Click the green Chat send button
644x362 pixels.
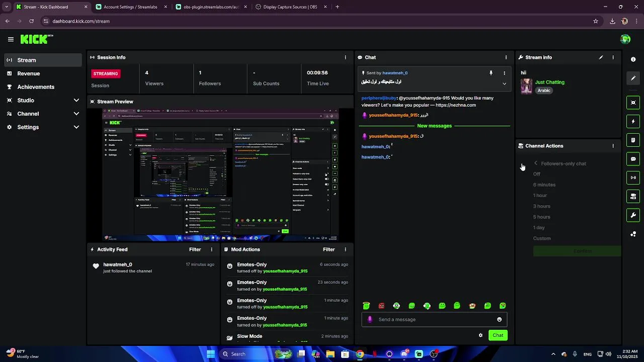coord(498,335)
